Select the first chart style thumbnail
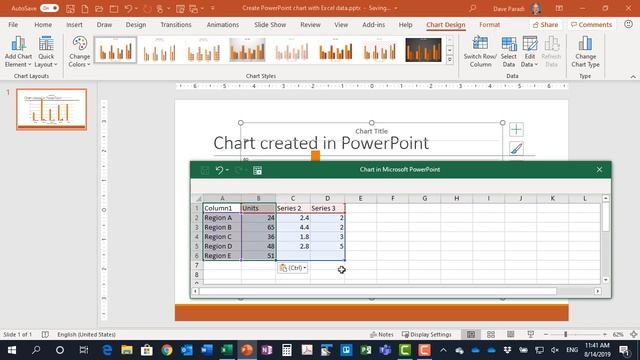 pyautogui.click(x=116, y=50)
